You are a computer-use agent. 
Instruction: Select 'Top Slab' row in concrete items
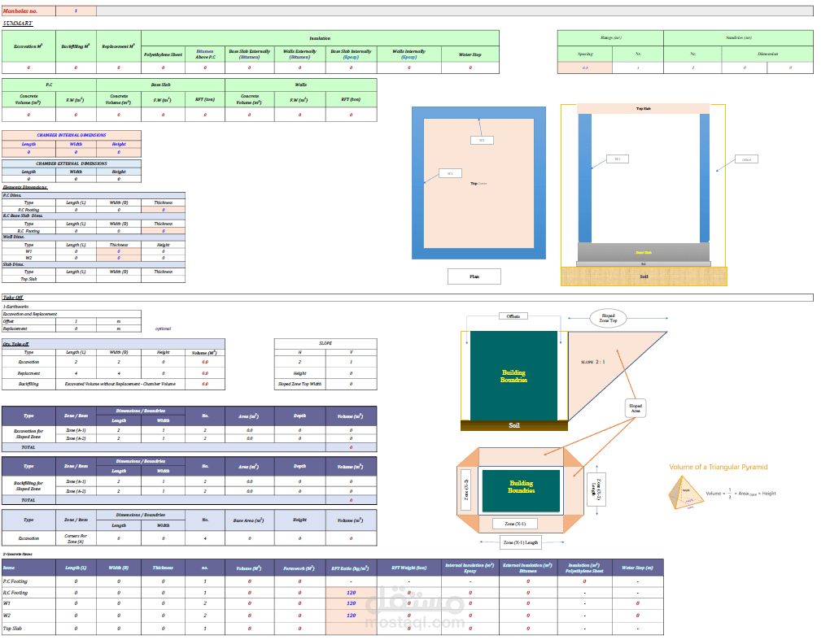click(x=333, y=629)
